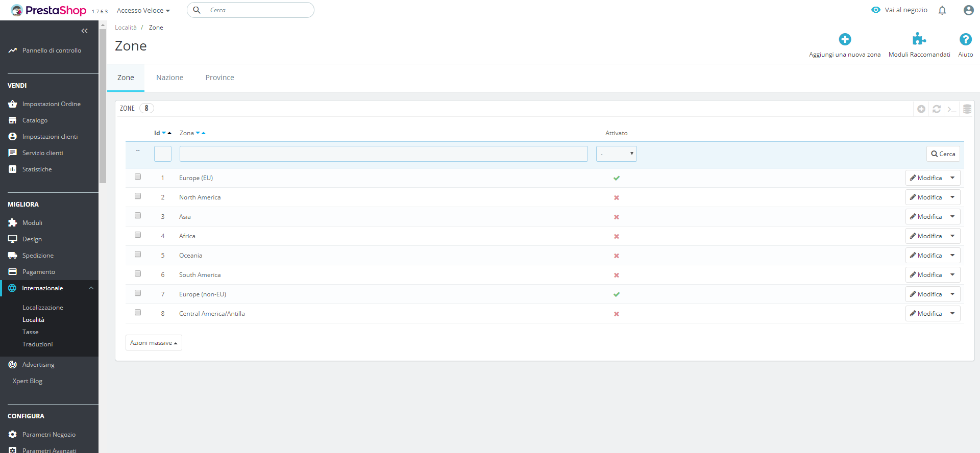Viewport: 980px width, 453px height.
Task: Export to SQL Manager database icon
Action: coord(967,109)
